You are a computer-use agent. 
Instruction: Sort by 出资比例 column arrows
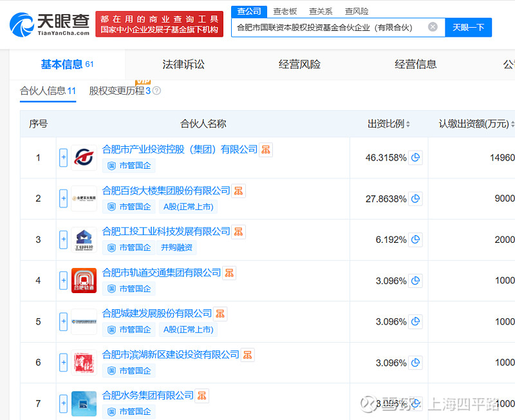pos(408,124)
